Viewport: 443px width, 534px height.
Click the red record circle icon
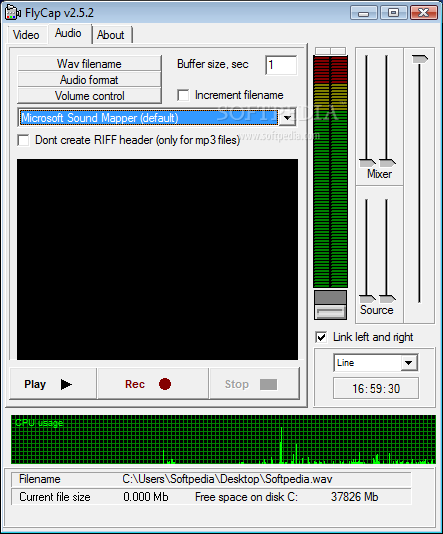point(165,384)
